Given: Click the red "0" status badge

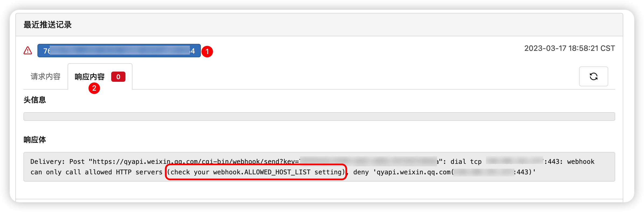Looking at the screenshot, I should pyautogui.click(x=118, y=77).
